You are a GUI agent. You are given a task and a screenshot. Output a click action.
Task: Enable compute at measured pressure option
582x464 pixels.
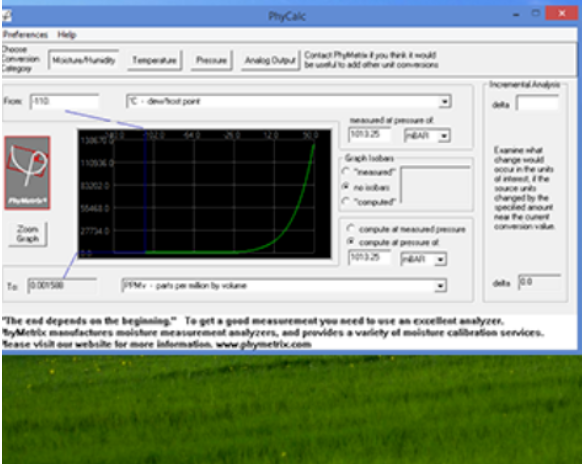(350, 228)
